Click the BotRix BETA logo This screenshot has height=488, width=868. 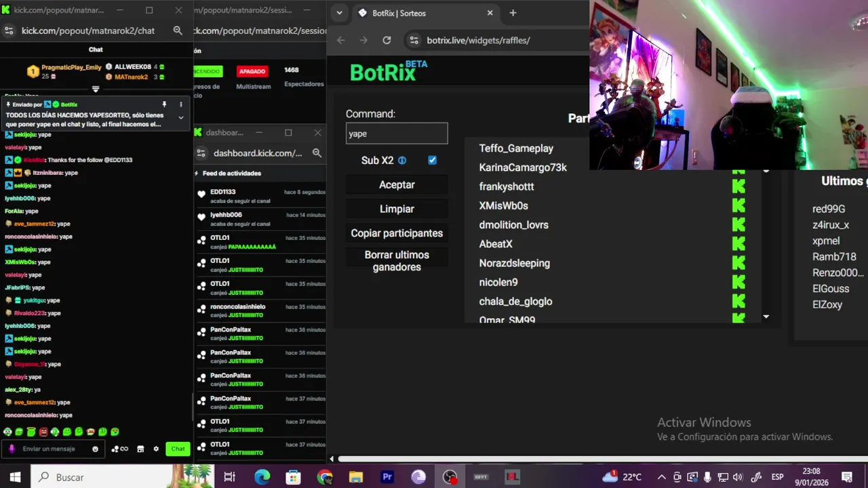389,71
